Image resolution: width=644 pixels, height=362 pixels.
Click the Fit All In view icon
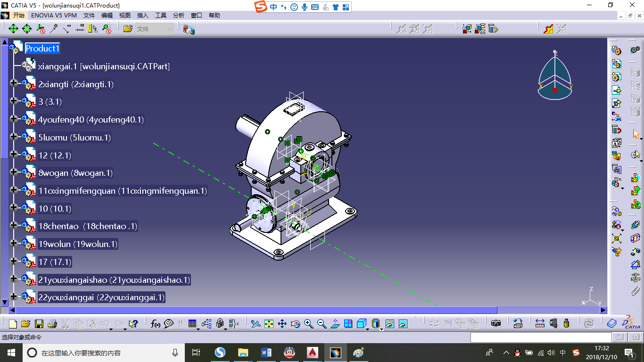click(x=269, y=324)
